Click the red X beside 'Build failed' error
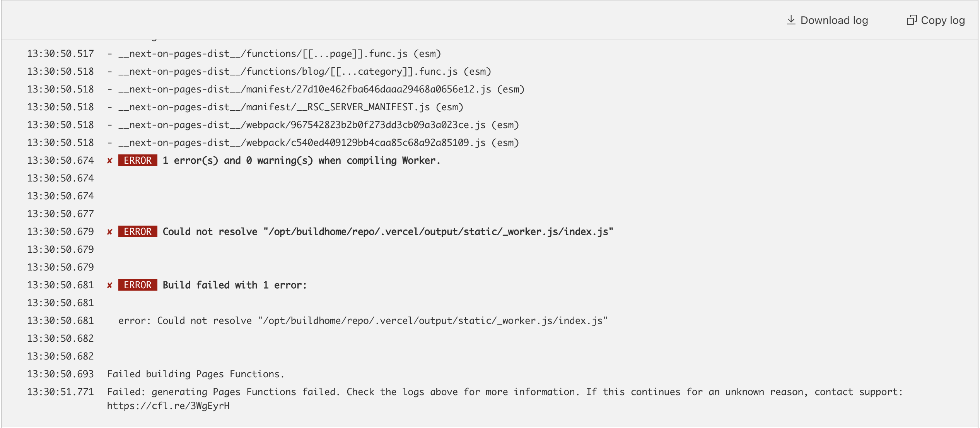Image resolution: width=980 pixels, height=428 pixels. (110, 285)
